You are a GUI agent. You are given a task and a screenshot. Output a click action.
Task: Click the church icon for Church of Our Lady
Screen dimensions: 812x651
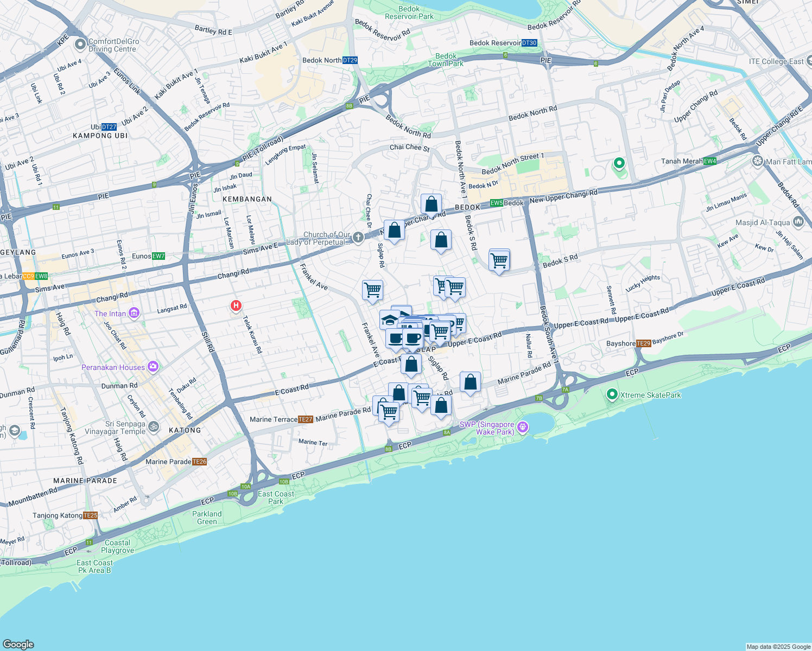coord(358,237)
